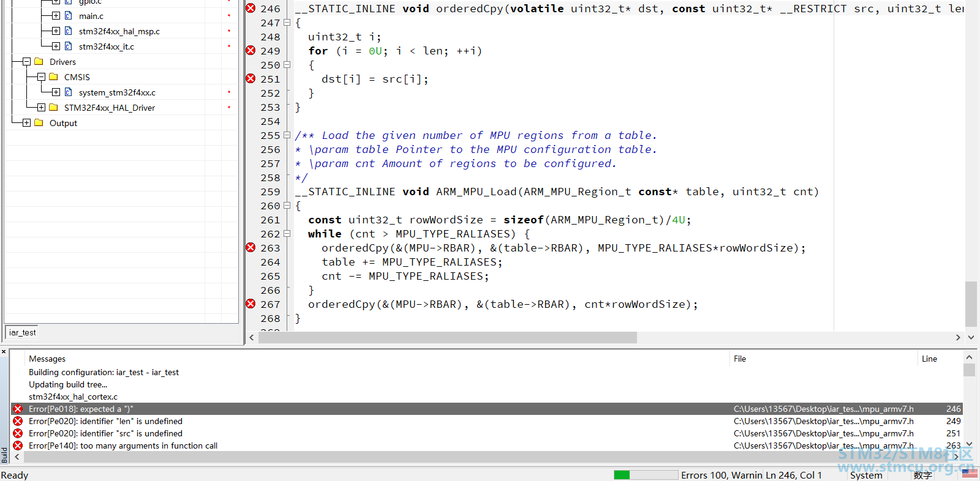
Task: Click 'System' in the status bar
Action: click(x=866, y=475)
